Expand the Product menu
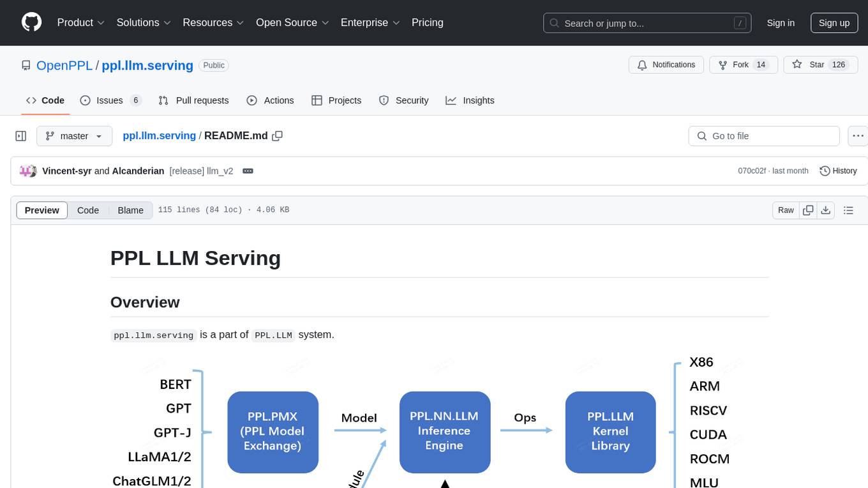868x488 pixels. [x=81, y=22]
